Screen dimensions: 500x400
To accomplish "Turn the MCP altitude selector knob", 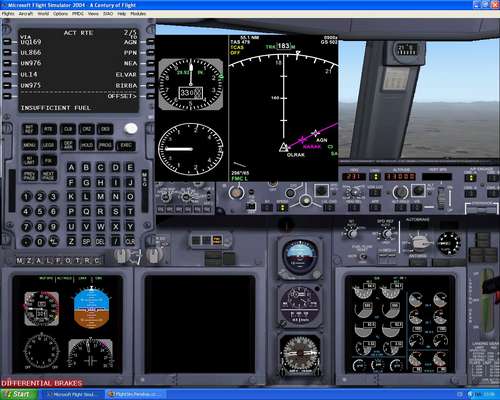I will pos(400,192).
